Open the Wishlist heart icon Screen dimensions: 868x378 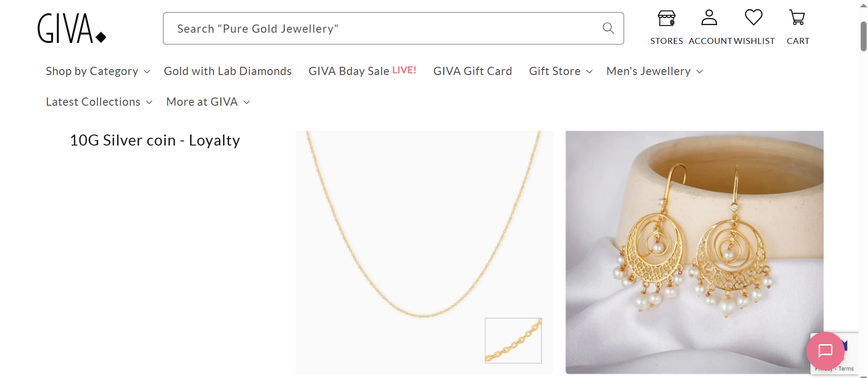click(753, 18)
